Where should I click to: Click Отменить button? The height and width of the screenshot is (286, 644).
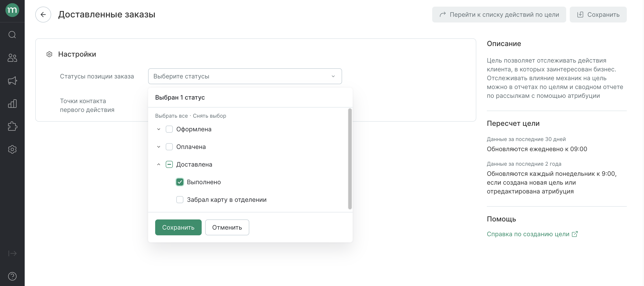[227, 227]
